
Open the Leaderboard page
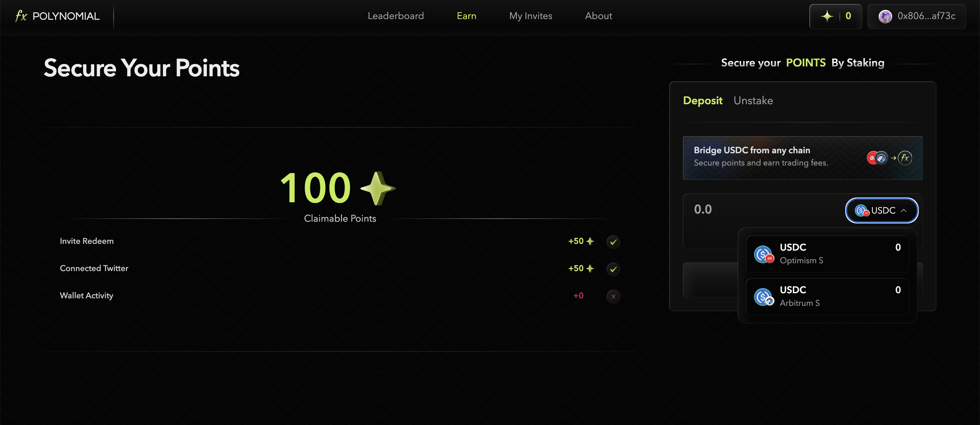pyautogui.click(x=395, y=16)
